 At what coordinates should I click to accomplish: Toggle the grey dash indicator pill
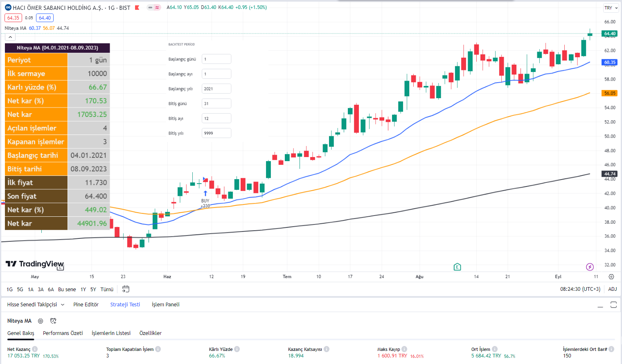tap(150, 7)
